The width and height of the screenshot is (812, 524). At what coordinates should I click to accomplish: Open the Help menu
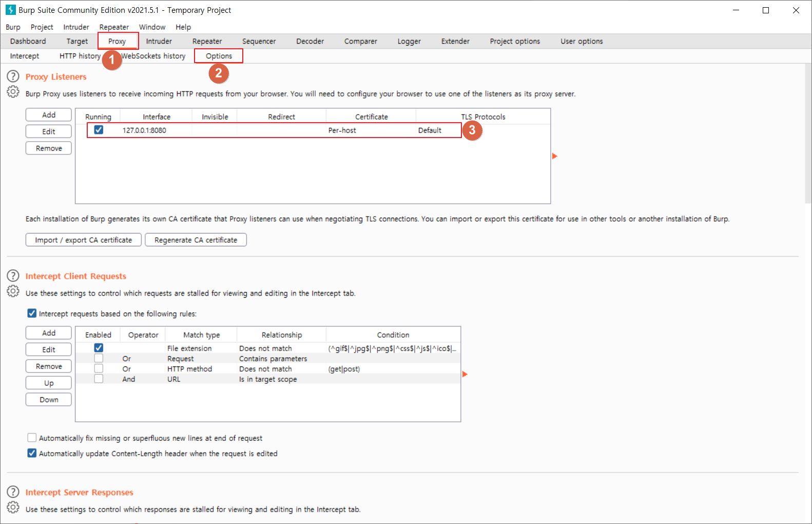183,27
